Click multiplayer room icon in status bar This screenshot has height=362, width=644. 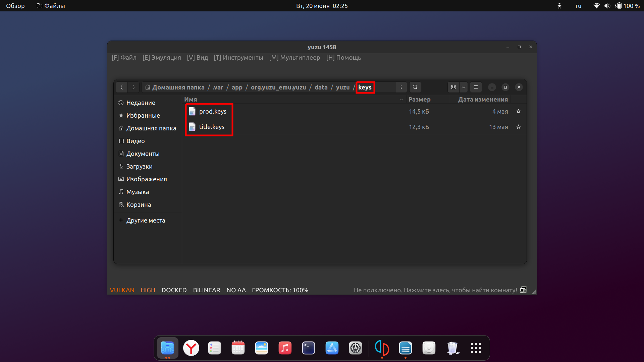[x=523, y=290]
